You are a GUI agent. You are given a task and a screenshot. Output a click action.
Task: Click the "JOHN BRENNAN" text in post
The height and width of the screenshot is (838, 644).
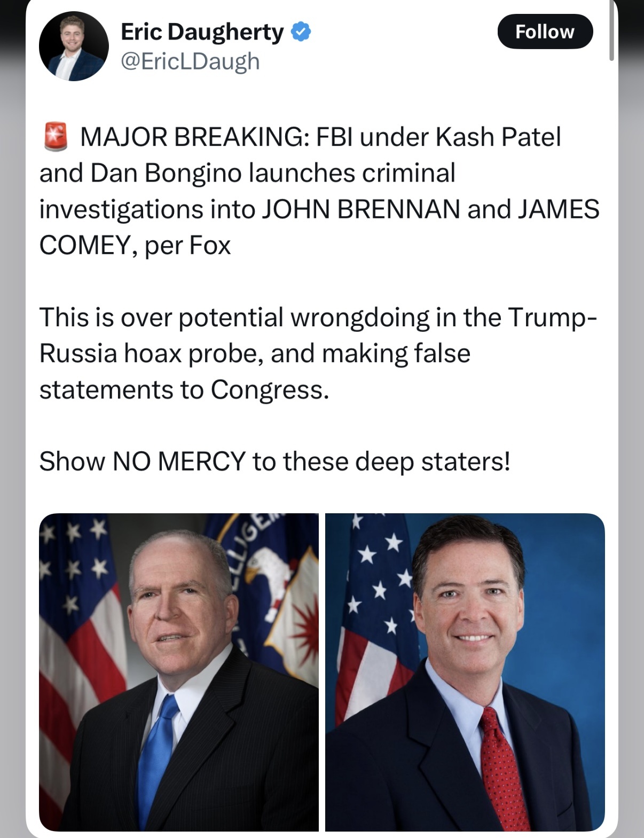(x=360, y=209)
